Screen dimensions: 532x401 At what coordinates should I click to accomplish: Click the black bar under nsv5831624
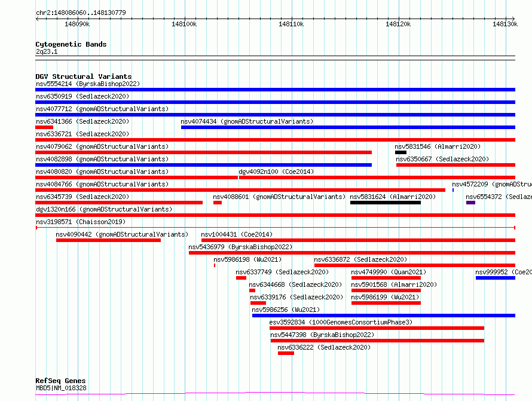(386, 203)
